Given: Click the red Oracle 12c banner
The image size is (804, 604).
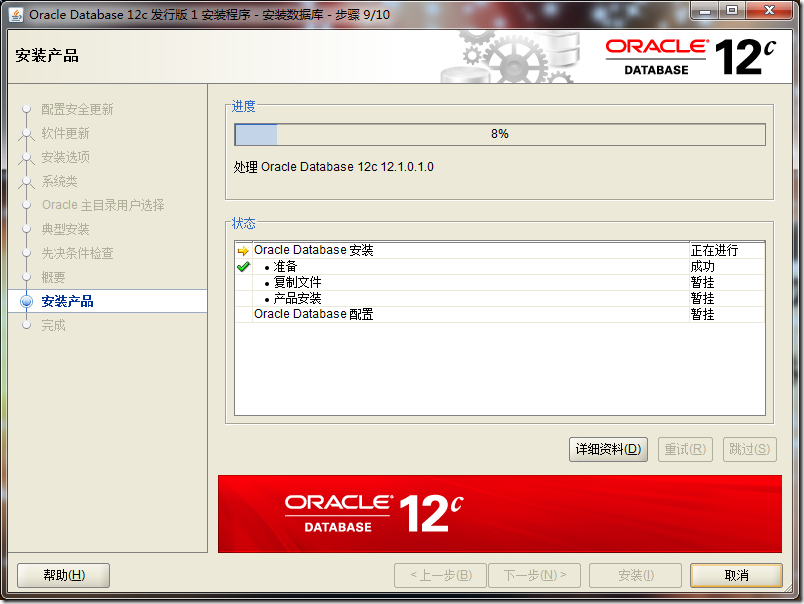Looking at the screenshot, I should [x=500, y=514].
